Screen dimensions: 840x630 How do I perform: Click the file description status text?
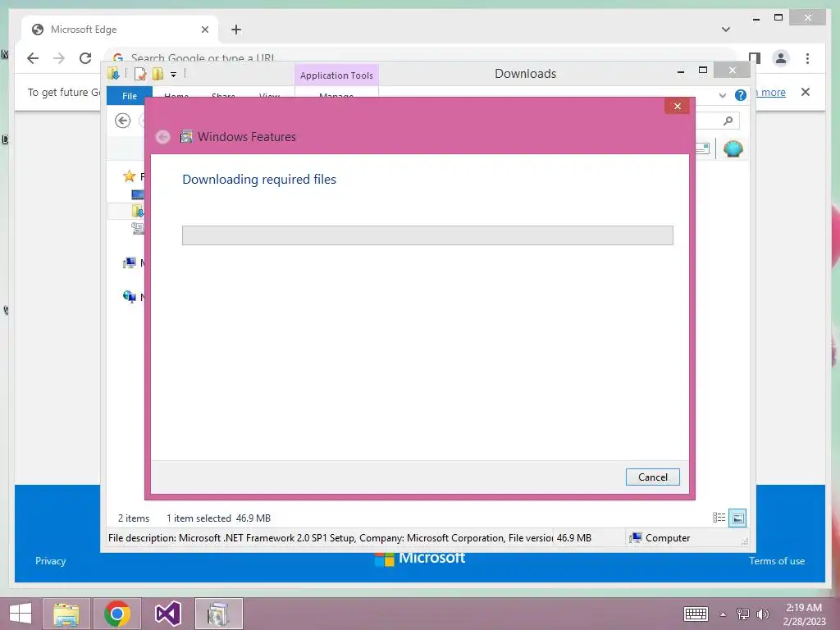tap(331, 538)
